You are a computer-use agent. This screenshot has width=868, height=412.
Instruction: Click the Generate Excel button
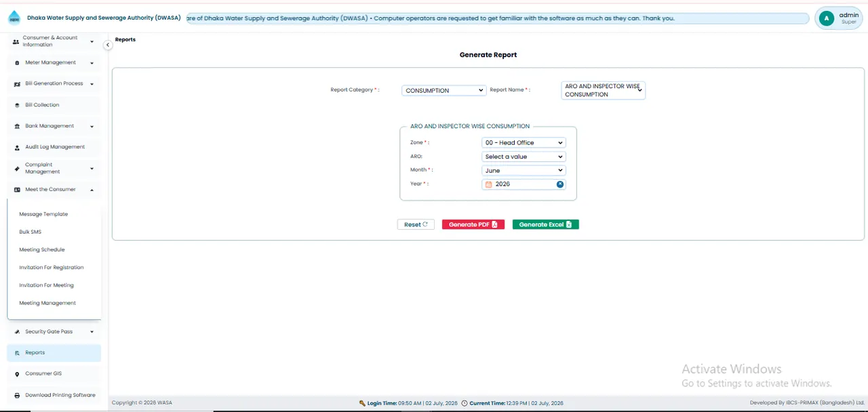pyautogui.click(x=546, y=224)
